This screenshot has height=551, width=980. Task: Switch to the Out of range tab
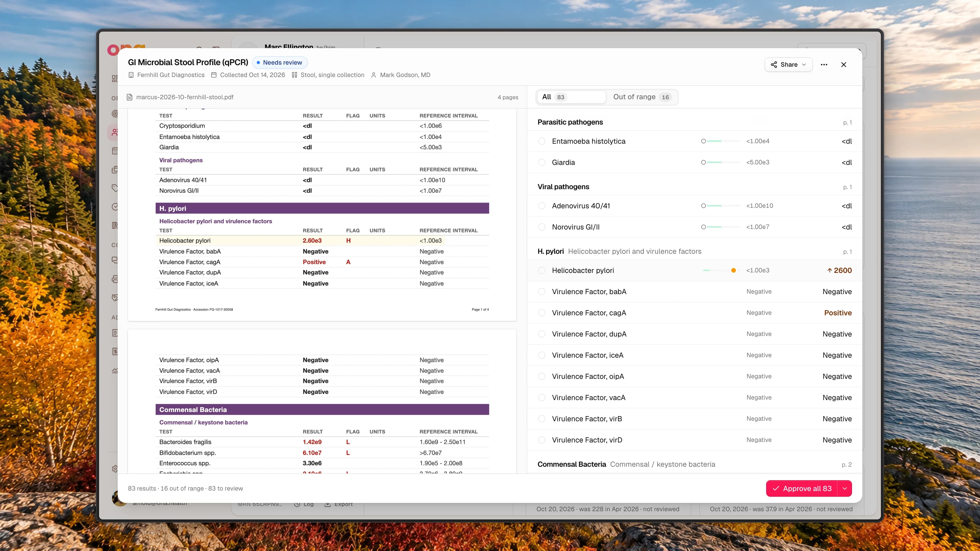642,97
